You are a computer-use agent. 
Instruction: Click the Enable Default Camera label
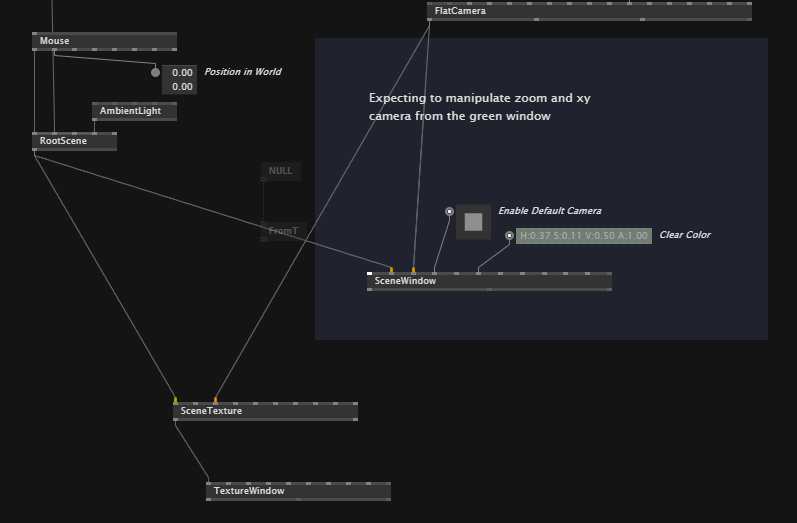click(549, 211)
